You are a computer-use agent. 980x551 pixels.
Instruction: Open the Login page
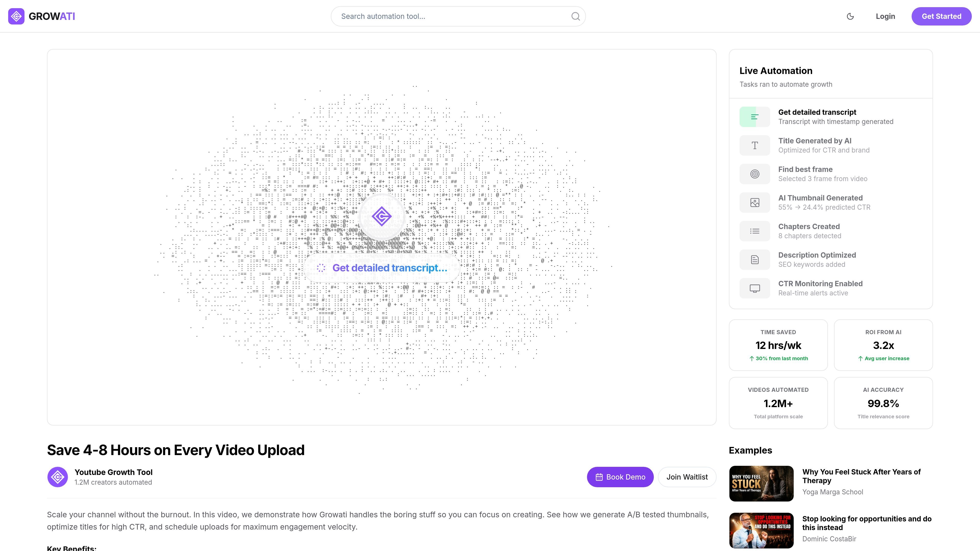coord(885,16)
